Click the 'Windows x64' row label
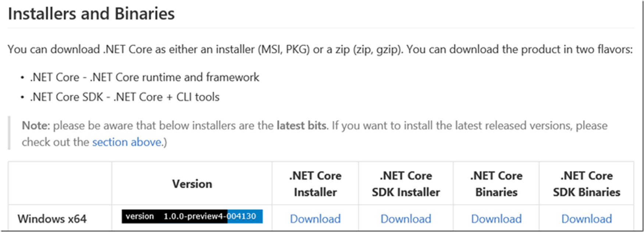The image size is (644, 232). (x=52, y=219)
